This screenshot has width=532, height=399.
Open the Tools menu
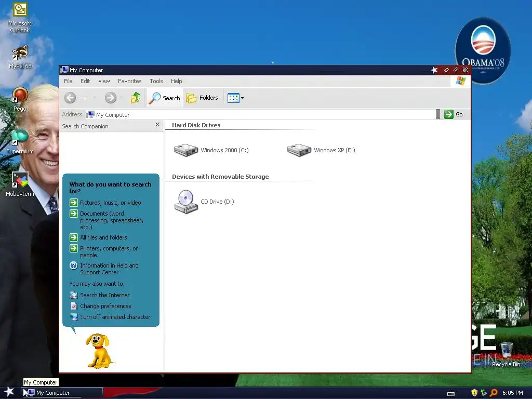click(156, 81)
